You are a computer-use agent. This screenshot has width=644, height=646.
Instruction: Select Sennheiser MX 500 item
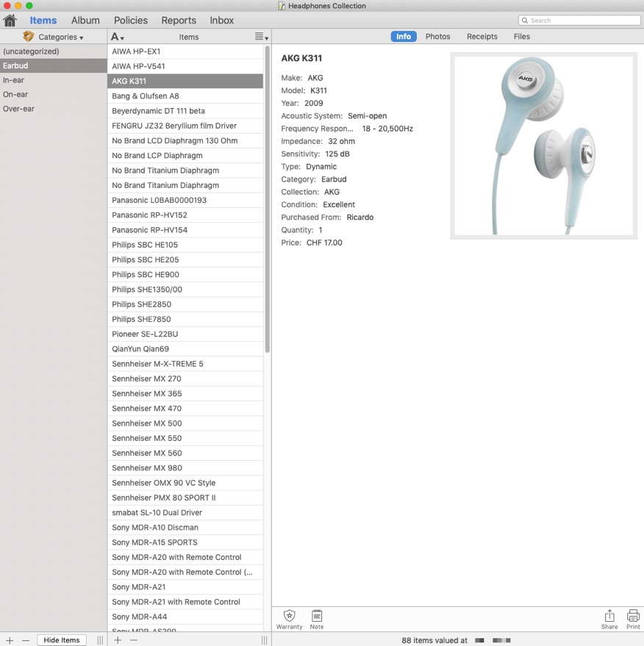[185, 423]
